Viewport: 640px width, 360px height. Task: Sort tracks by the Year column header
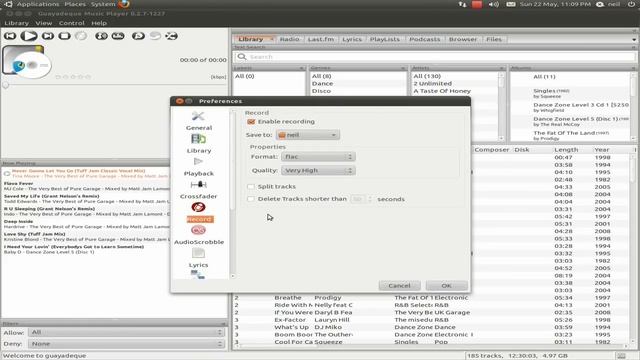click(x=602, y=150)
